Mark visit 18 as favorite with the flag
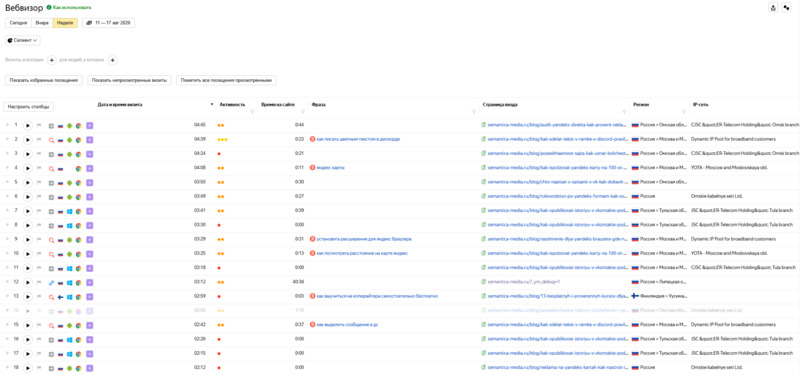 pyautogui.click(x=39, y=367)
